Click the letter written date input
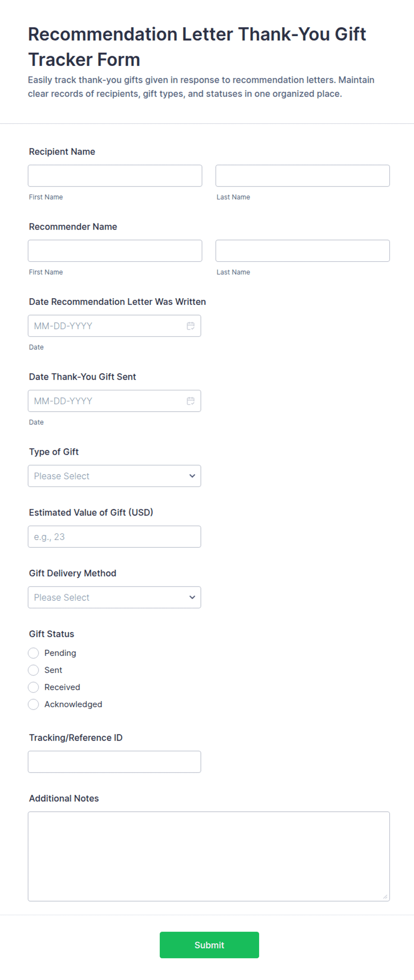The height and width of the screenshot is (980, 414). [x=114, y=326]
